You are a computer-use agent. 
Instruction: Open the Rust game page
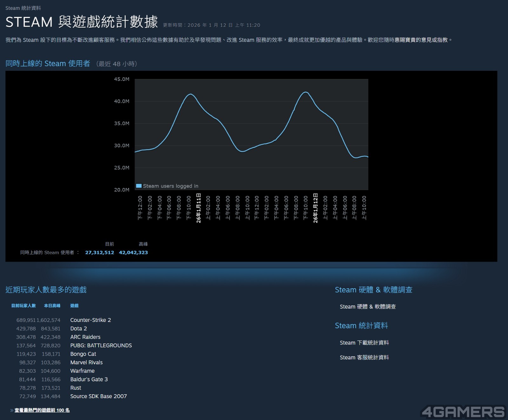click(x=76, y=388)
